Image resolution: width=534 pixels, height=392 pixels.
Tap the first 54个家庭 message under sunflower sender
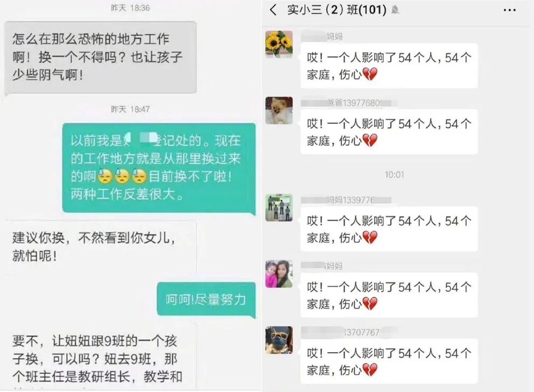coord(389,66)
